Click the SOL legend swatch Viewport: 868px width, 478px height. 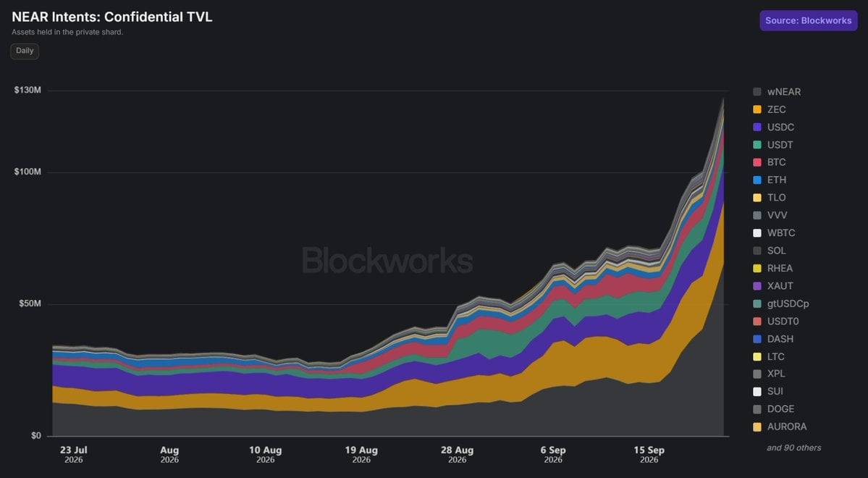click(757, 251)
